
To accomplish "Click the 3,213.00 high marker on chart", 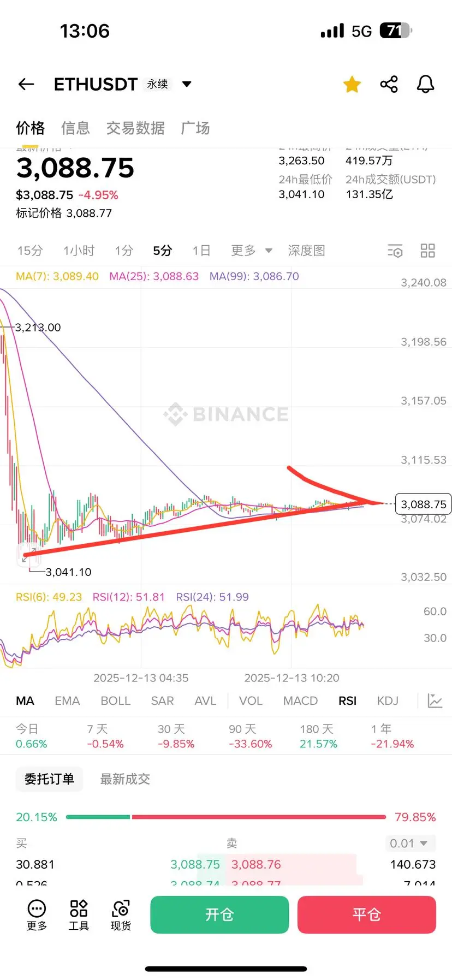I will click(38, 328).
